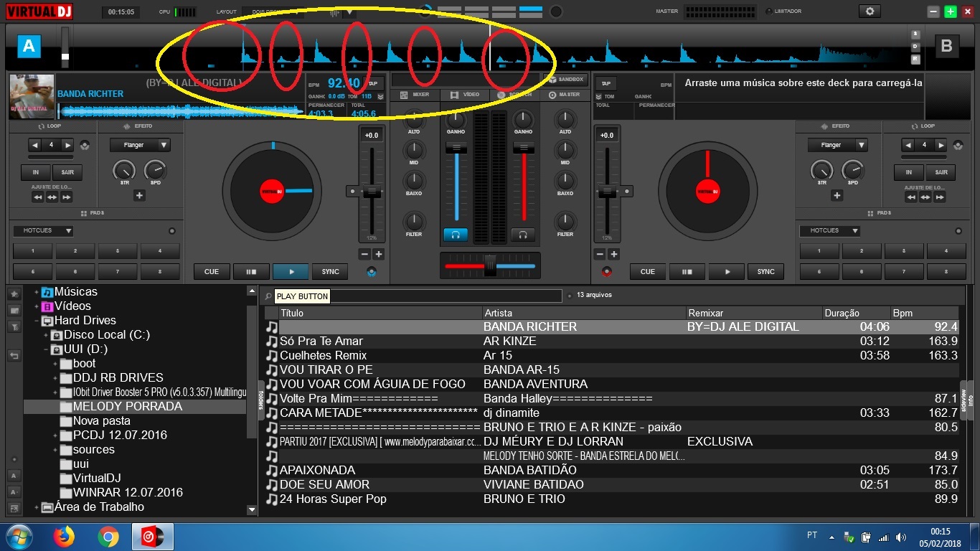980x551 pixels.
Task: Open right deck Flanger effect dropdown
Action: 837,145
